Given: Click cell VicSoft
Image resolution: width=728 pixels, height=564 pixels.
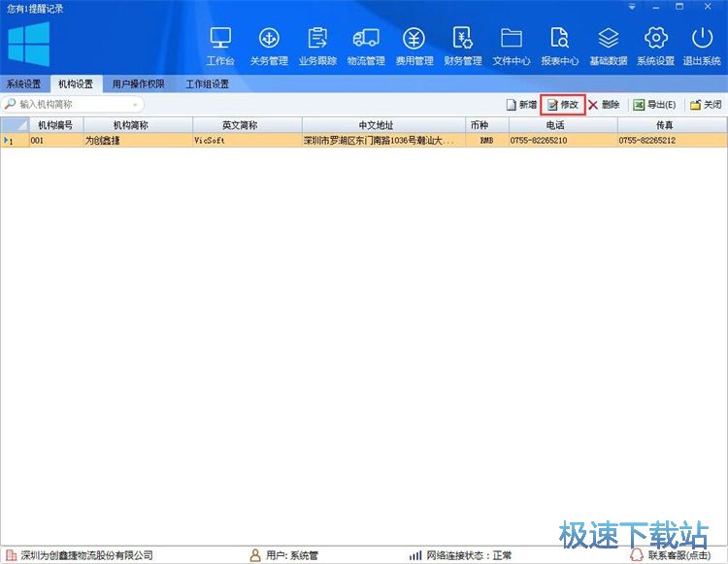Looking at the screenshot, I should point(247,140).
